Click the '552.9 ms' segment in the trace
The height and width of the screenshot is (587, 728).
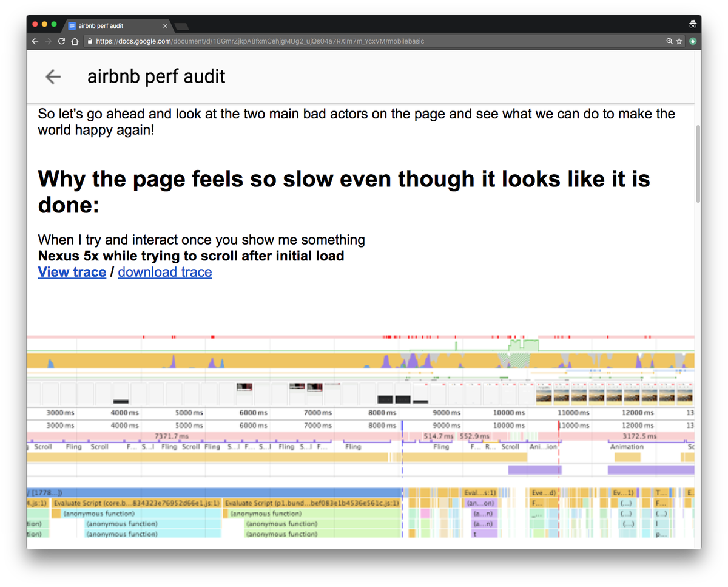pyautogui.click(x=474, y=436)
